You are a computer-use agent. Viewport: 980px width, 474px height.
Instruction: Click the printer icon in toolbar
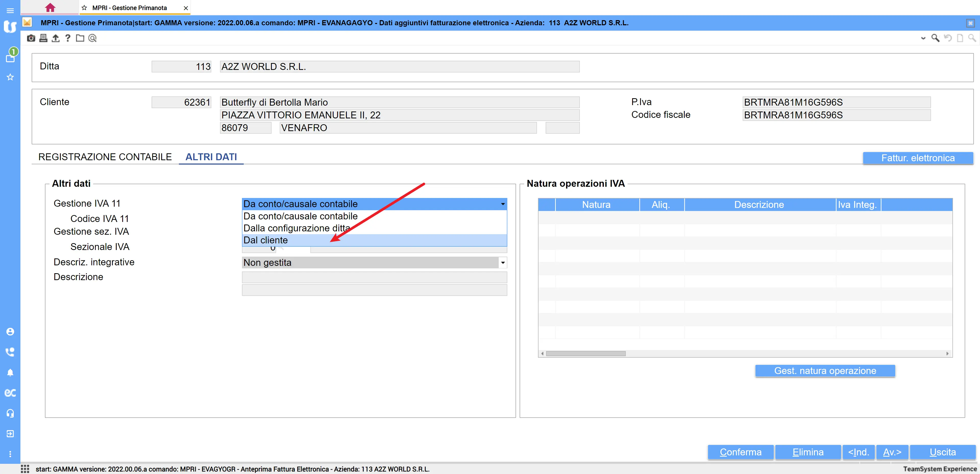click(43, 38)
